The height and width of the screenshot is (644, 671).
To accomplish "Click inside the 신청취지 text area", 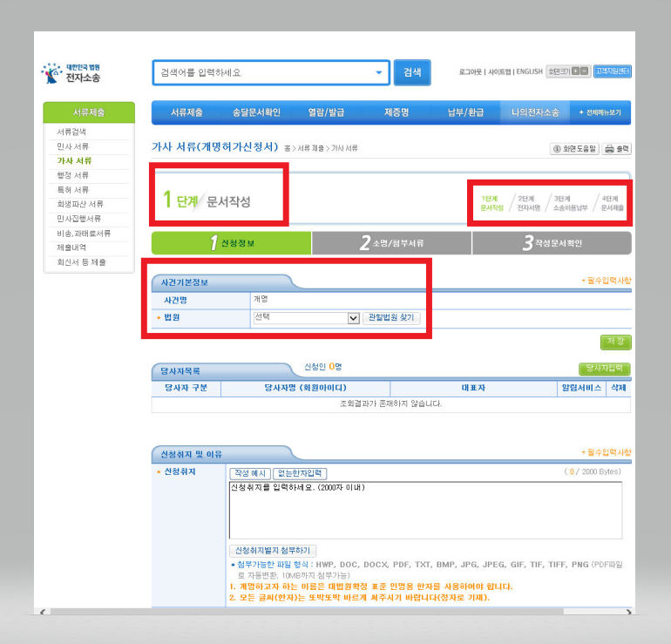I will 425,510.
